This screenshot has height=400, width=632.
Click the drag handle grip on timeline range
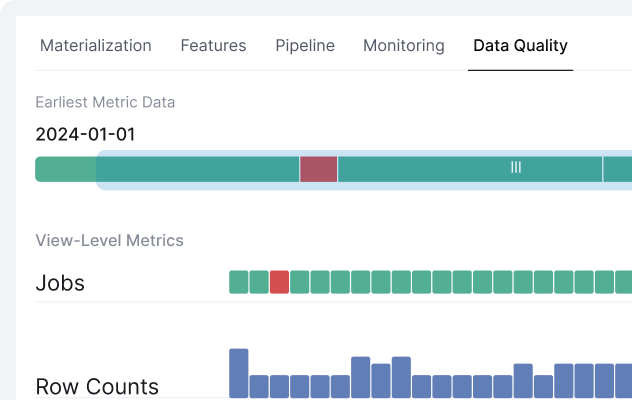coord(516,168)
